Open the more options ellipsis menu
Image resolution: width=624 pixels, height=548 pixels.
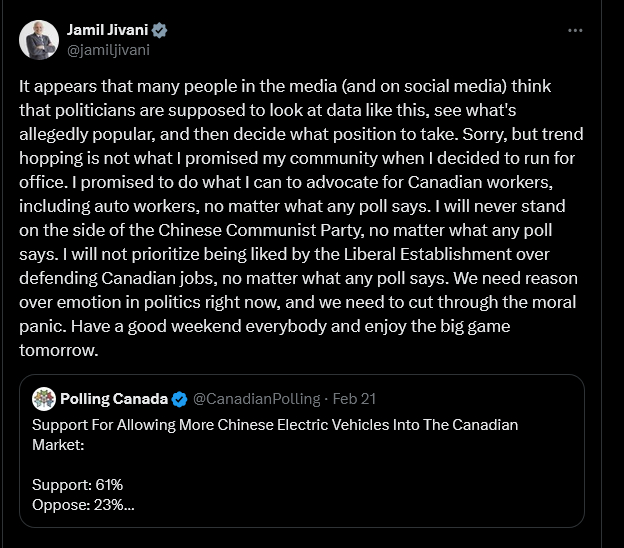(575, 30)
